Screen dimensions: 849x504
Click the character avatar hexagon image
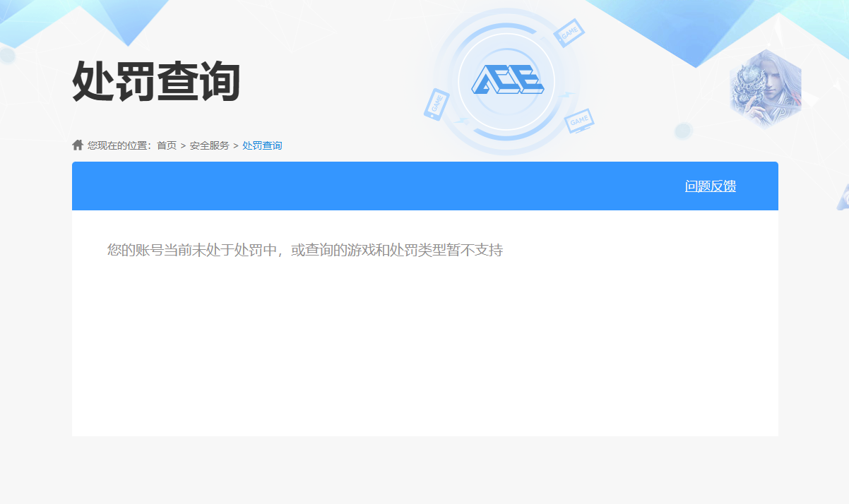766,89
